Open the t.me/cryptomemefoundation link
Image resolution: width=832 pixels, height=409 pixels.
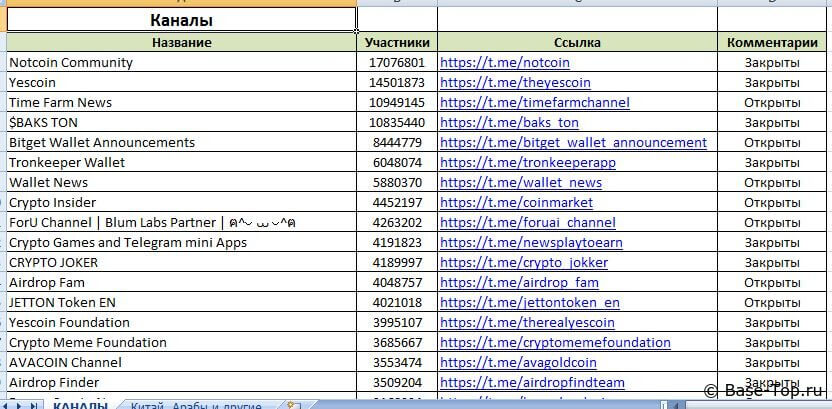[x=555, y=342]
